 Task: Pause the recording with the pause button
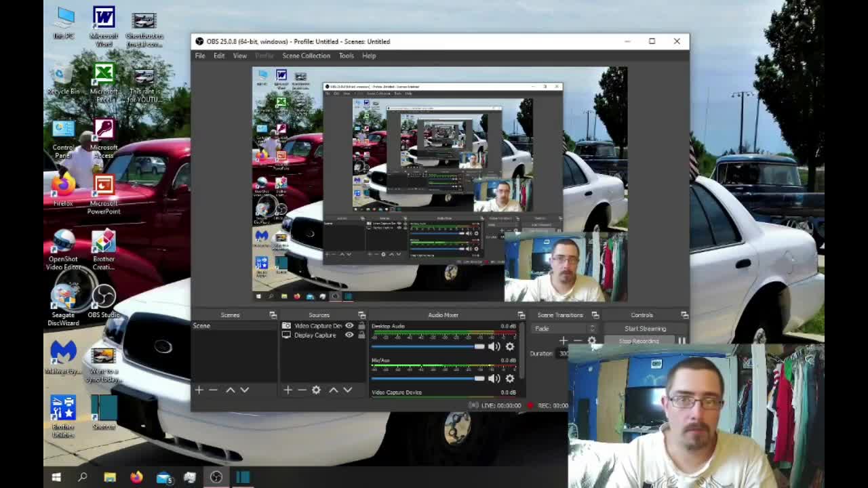point(682,341)
